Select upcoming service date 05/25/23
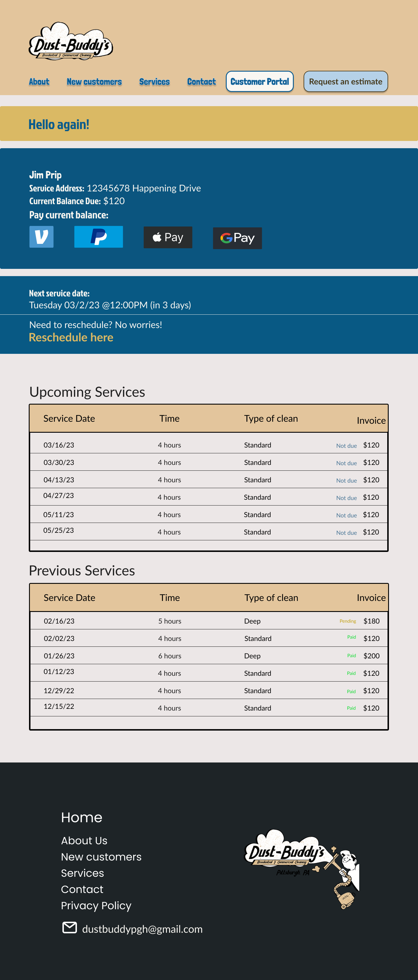 (x=59, y=530)
